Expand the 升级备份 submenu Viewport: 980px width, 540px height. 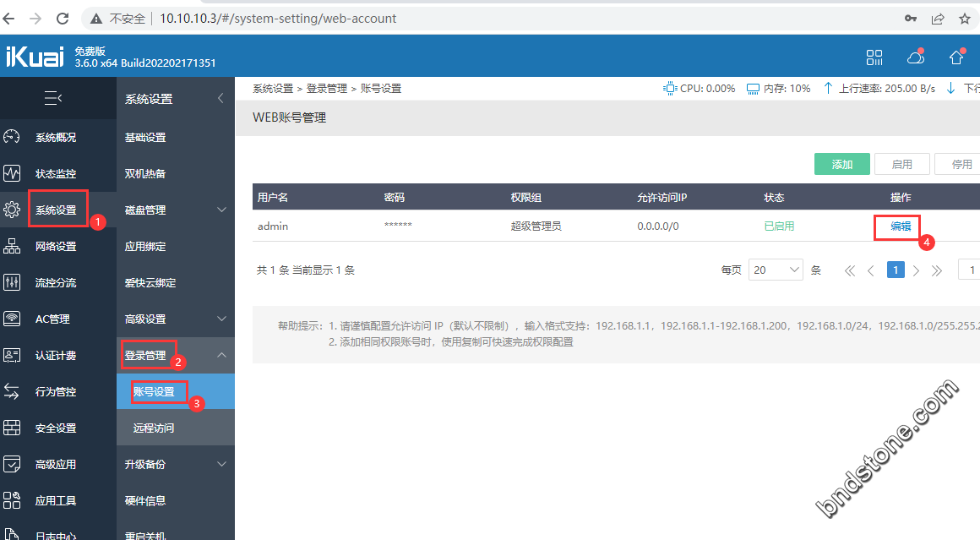(x=221, y=464)
